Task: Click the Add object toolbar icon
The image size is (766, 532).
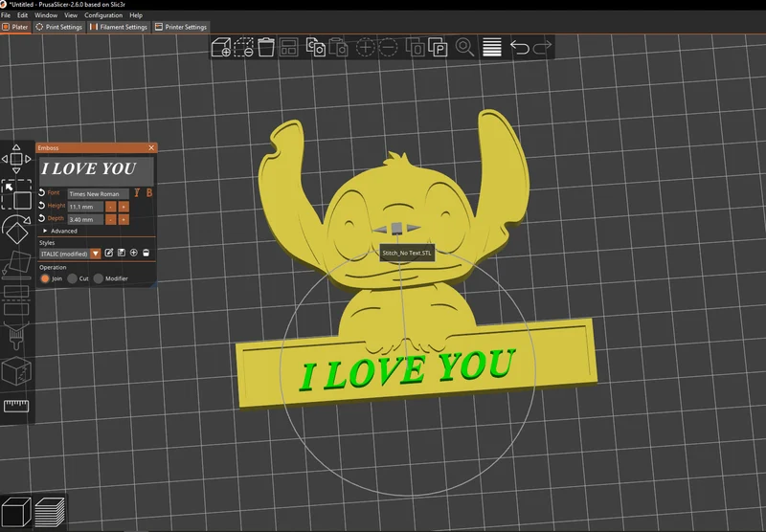Action: pos(221,47)
